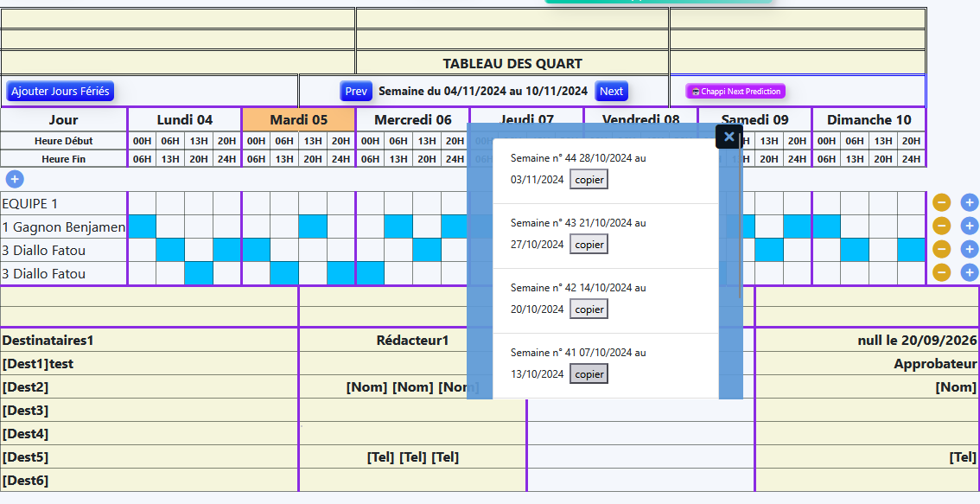Minus icon of Diallo Fatou row with Lundi 13H shift
This screenshot has height=504, width=980.
tap(941, 272)
